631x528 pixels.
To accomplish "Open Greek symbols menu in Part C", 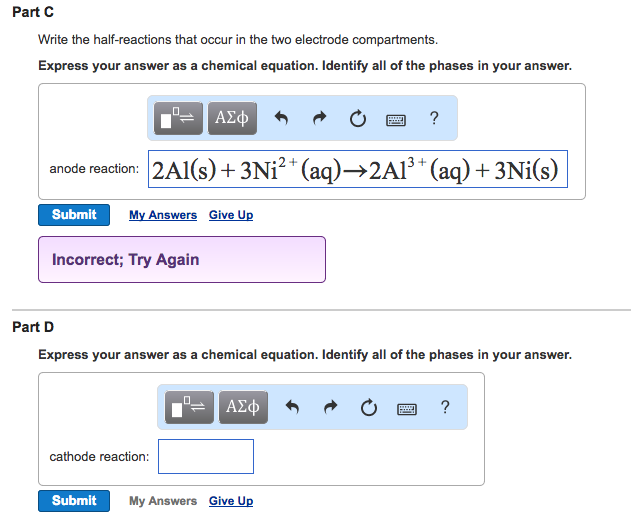I will click(x=232, y=118).
